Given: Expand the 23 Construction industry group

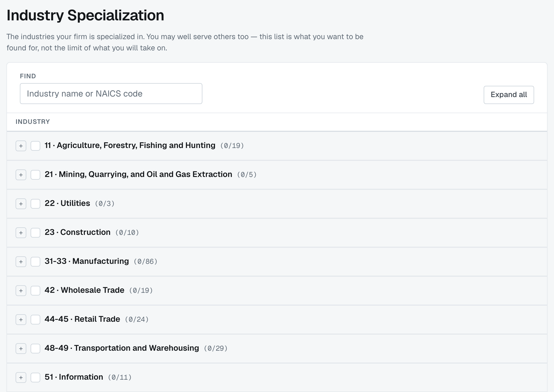Looking at the screenshot, I should tap(21, 233).
